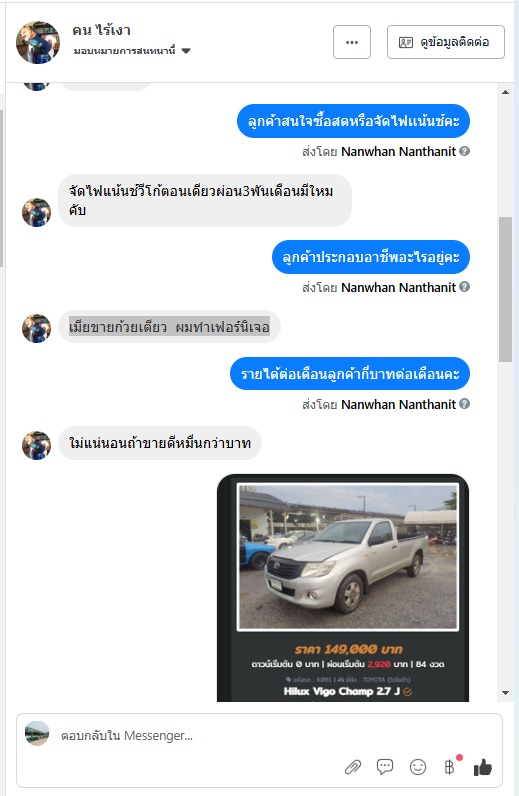Click the scroll down arrow of chat

point(505,692)
